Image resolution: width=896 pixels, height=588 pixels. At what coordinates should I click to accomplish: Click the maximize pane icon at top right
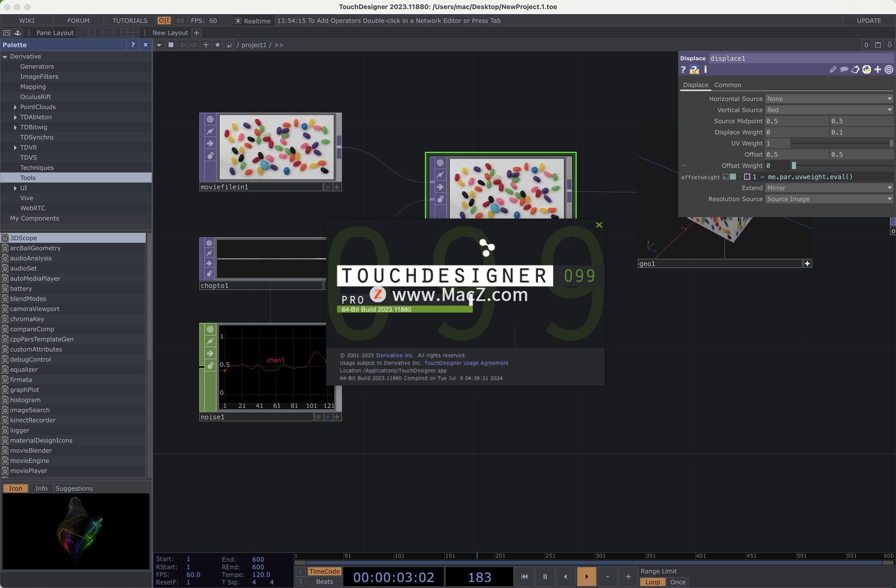(x=878, y=45)
